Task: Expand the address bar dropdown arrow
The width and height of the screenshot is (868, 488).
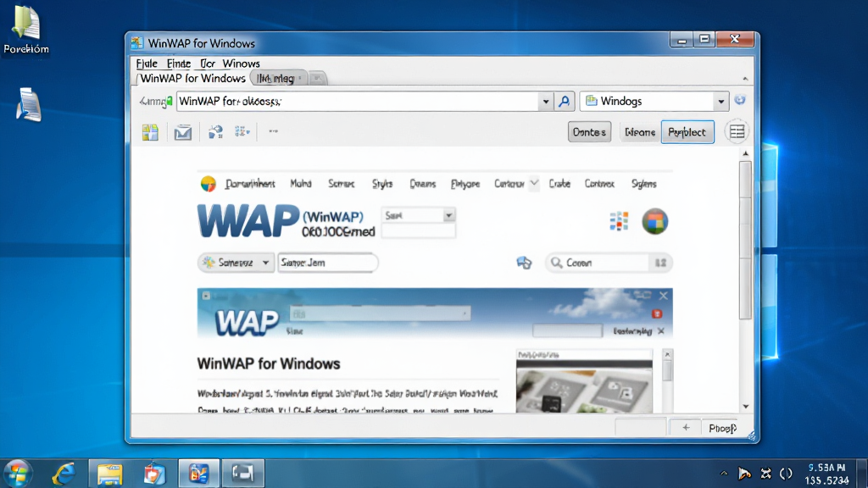Action: coord(546,102)
